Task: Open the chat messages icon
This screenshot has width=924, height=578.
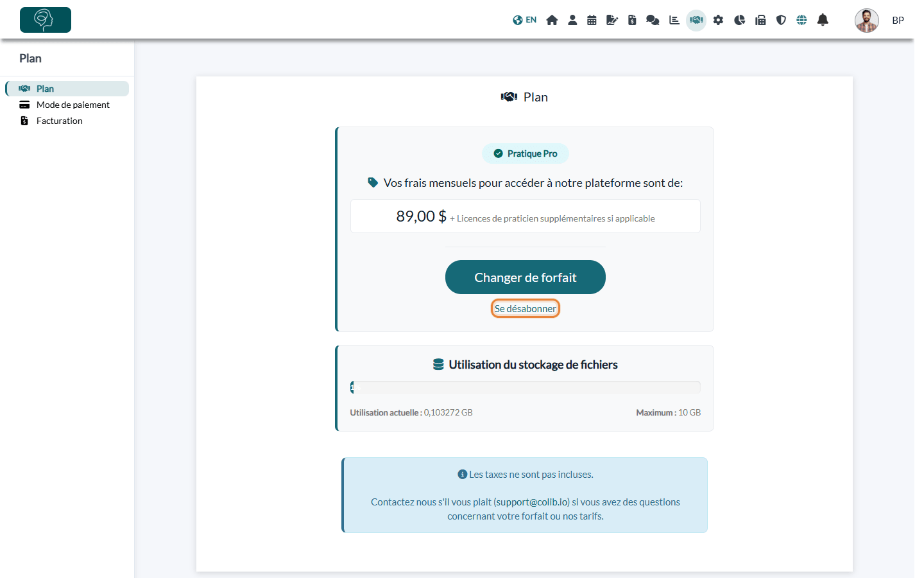Action: 653,20
